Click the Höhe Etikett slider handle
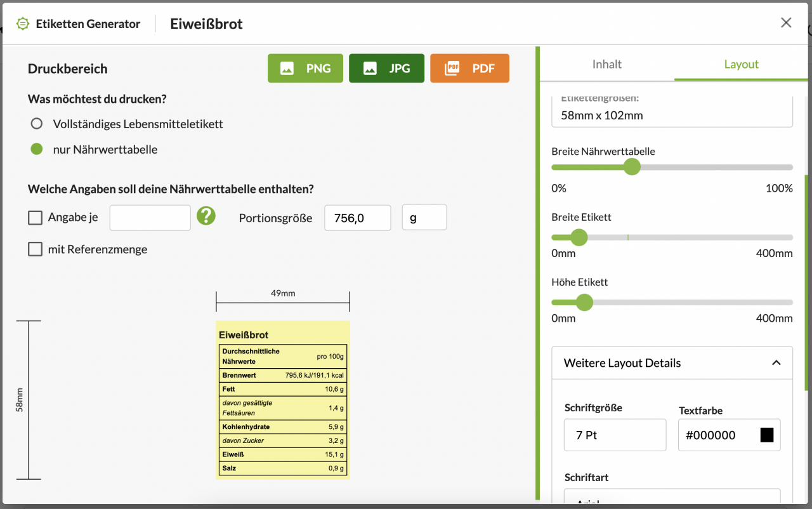The image size is (812, 509). tap(584, 302)
